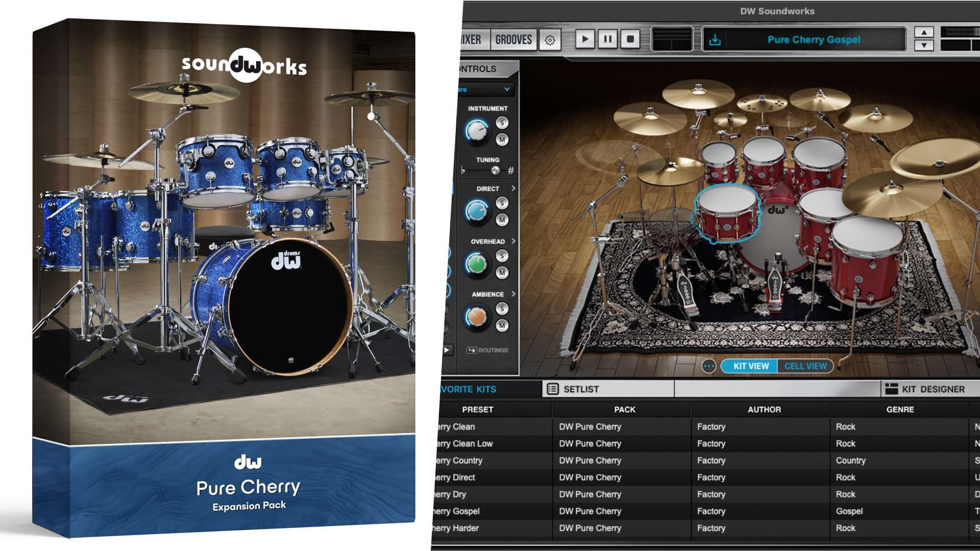Stop playback with the stop button
Image resolution: width=980 pixels, height=551 pixels.
coord(630,39)
